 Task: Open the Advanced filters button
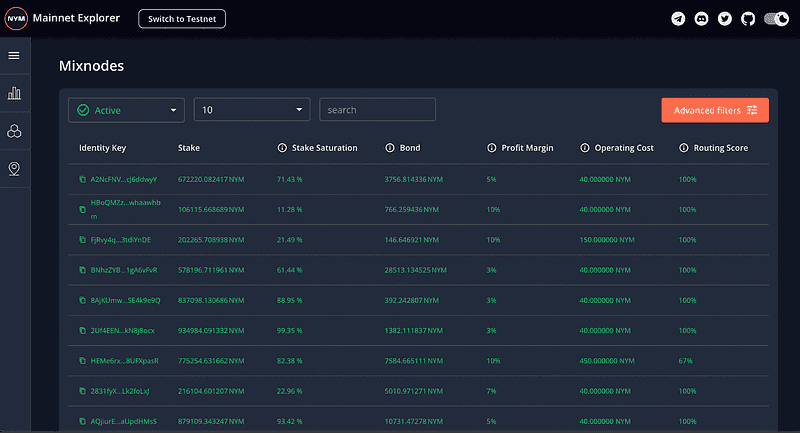tap(714, 110)
